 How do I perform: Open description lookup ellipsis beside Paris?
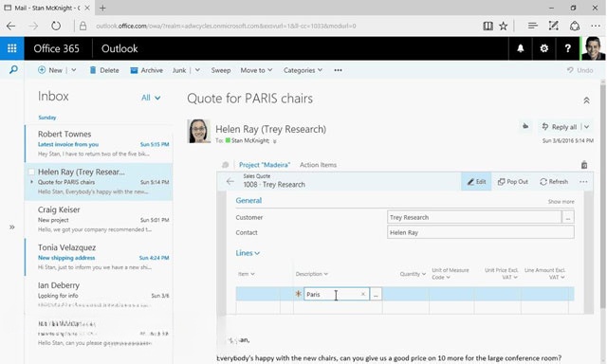(376, 295)
